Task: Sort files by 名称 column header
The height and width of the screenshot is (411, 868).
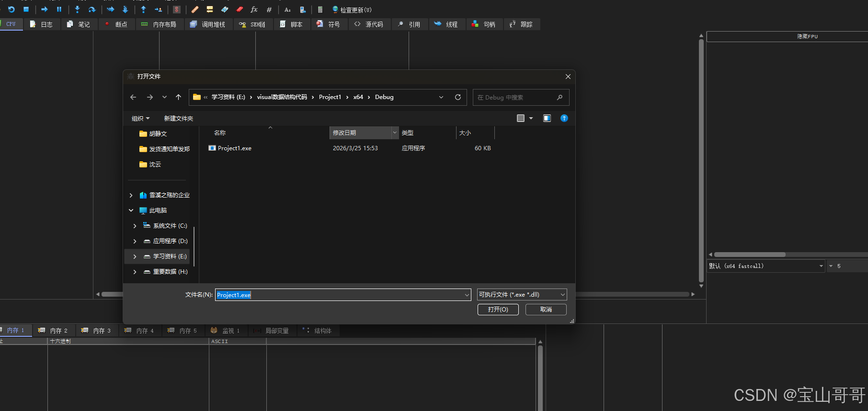Action: click(x=220, y=133)
